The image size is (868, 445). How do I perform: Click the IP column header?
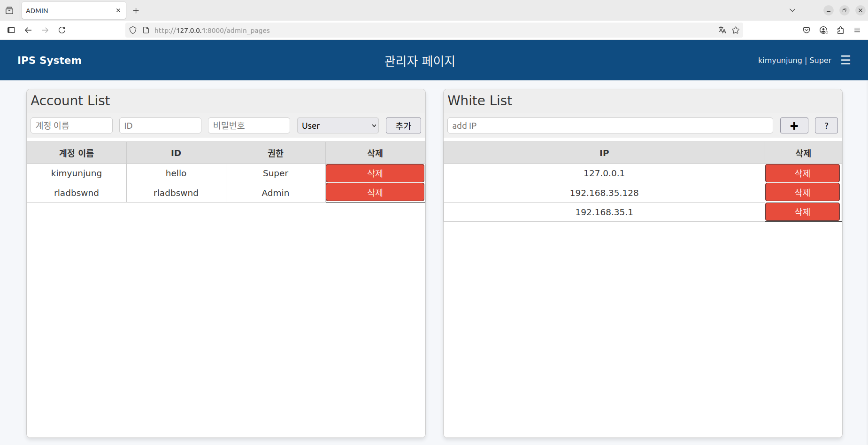(x=604, y=153)
